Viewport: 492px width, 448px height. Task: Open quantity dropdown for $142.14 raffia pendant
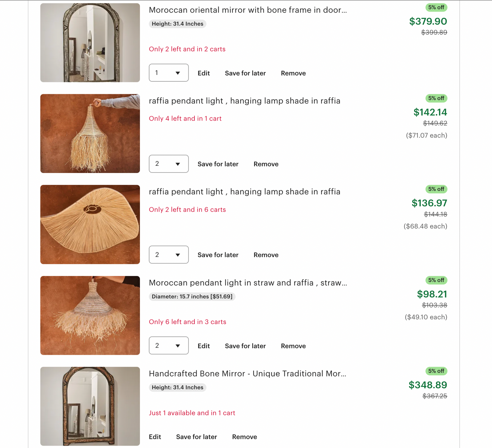pyautogui.click(x=169, y=164)
